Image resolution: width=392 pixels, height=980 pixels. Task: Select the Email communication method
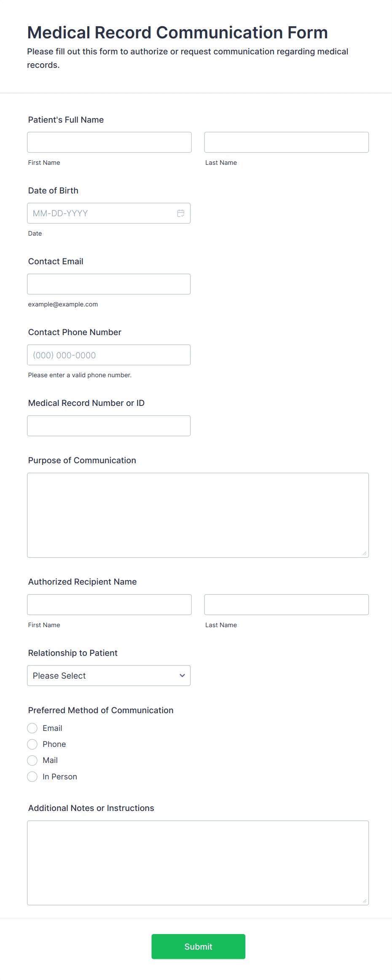32,728
